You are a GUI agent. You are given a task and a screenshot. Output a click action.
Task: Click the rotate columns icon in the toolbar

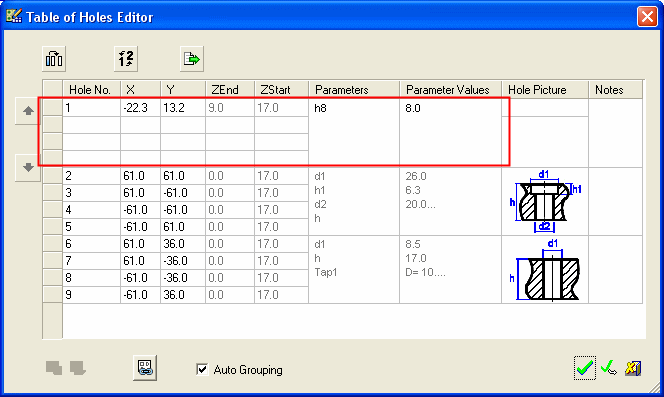point(54,58)
